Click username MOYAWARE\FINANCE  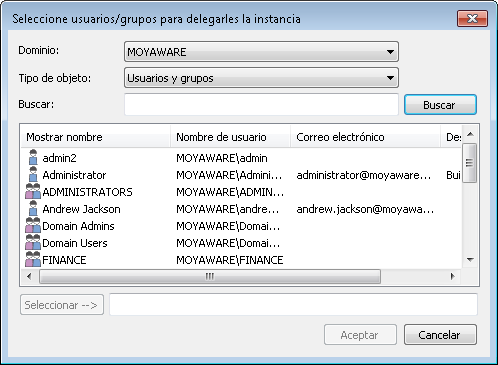coord(230,260)
